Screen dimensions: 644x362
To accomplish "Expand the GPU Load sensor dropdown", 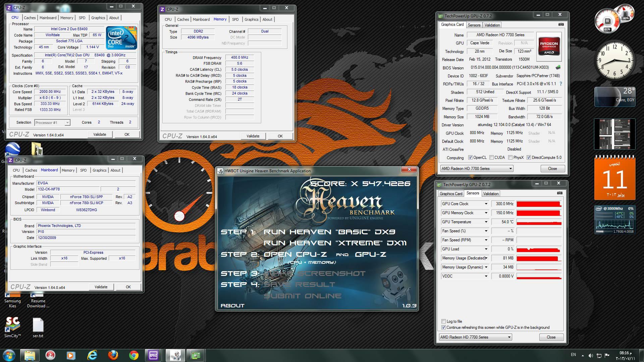I will (486, 249).
